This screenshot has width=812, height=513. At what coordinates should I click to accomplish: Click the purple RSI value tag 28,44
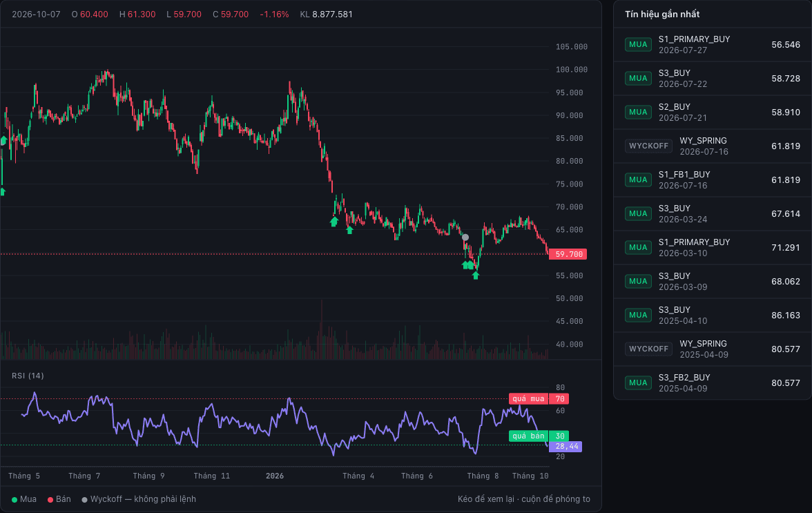(565, 446)
